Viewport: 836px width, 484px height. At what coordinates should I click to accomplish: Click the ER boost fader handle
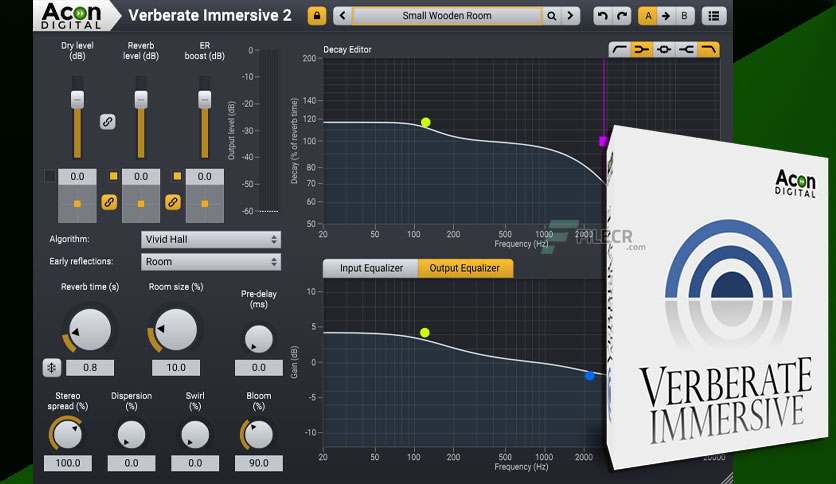coord(205,100)
